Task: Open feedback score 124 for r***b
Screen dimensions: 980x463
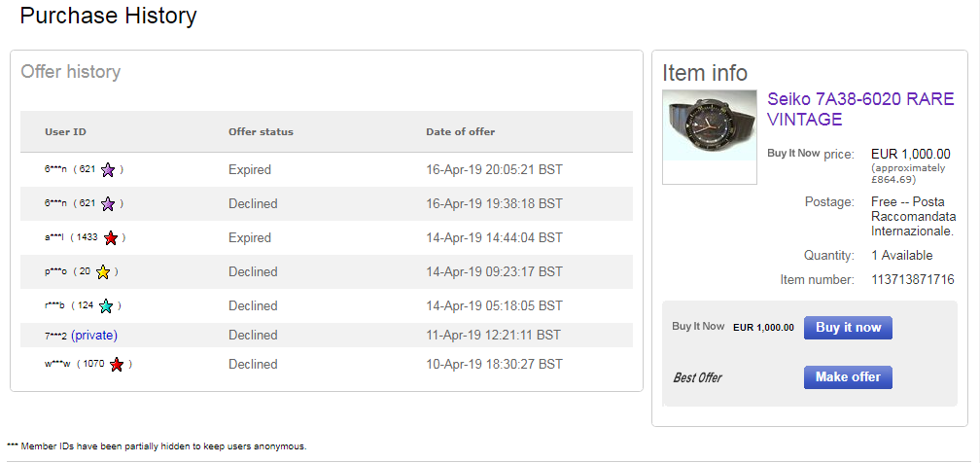Action: [x=86, y=306]
